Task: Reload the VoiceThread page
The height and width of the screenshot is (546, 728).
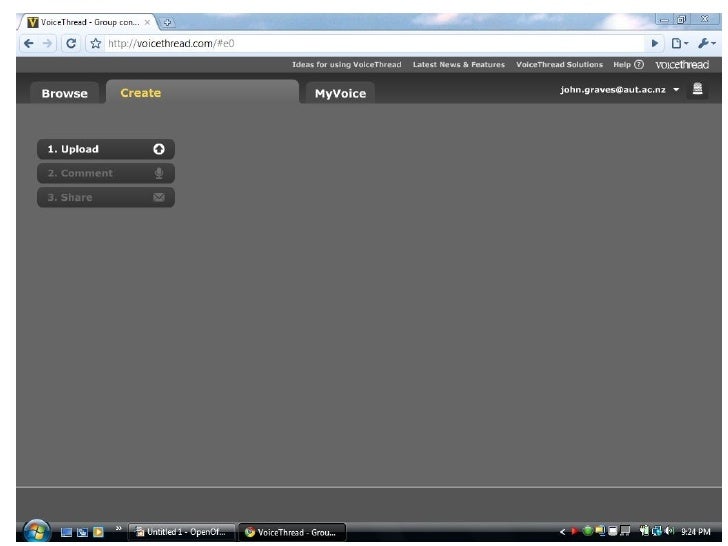Action: coord(71,43)
